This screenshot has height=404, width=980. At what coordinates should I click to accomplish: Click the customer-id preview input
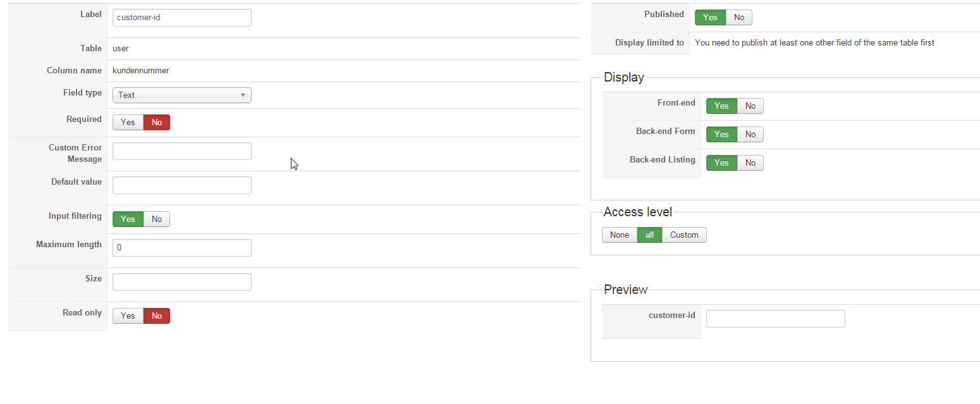tap(775, 319)
